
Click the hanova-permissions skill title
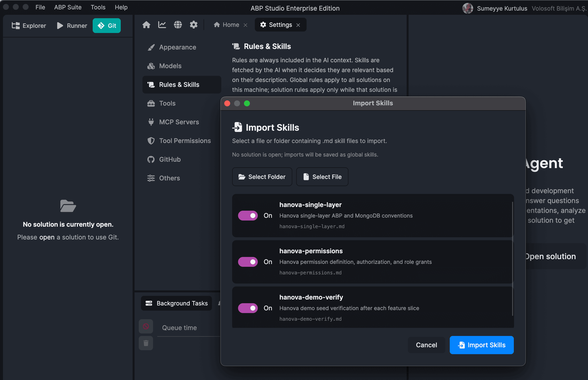tap(311, 251)
